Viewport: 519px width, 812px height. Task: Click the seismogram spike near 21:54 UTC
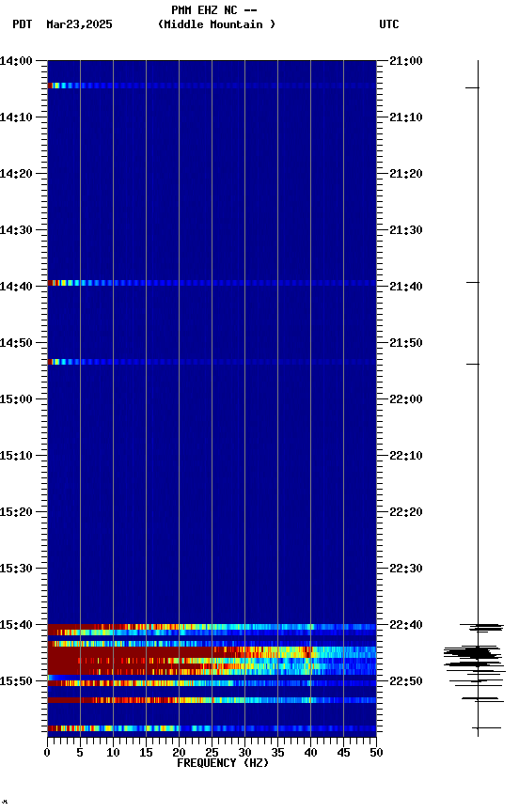pyautogui.click(x=473, y=365)
